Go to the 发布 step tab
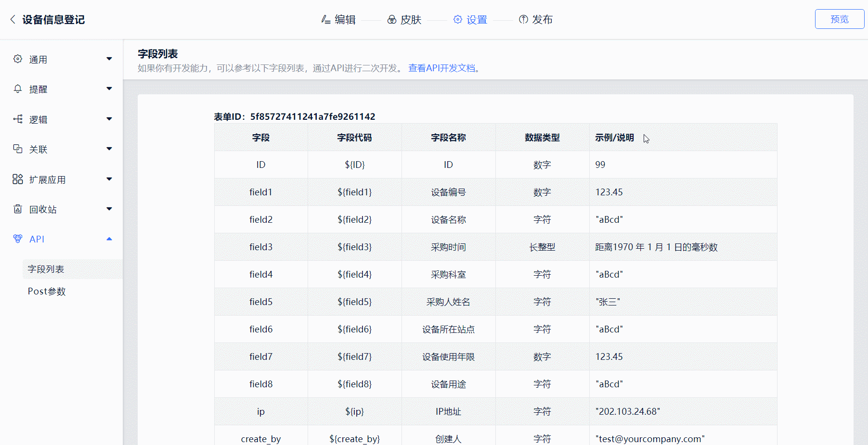 pyautogui.click(x=536, y=20)
